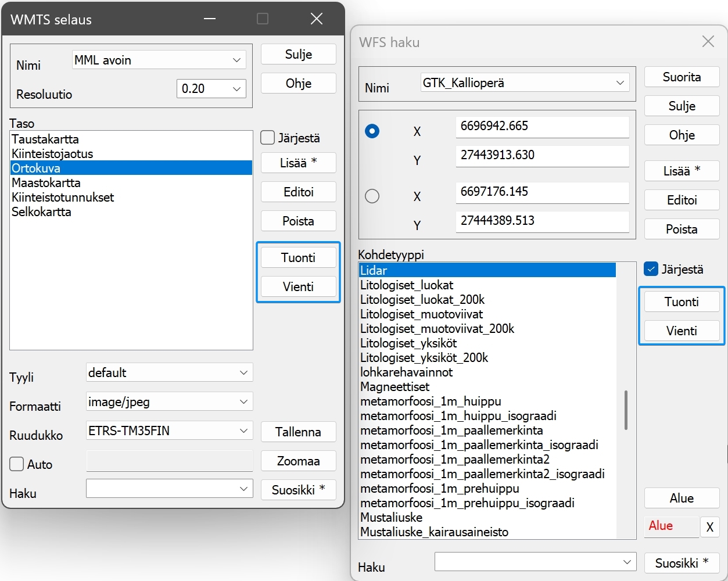Expand the Resoluutio 0.20 dropdown
728x581 pixels.
[211, 88]
